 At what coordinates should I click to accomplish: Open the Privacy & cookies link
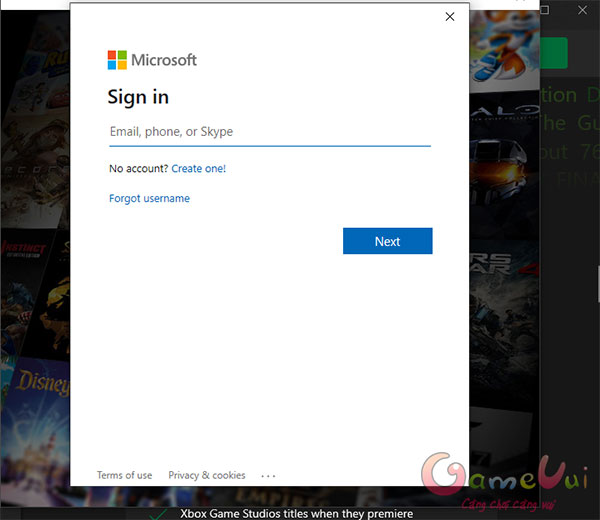[207, 475]
